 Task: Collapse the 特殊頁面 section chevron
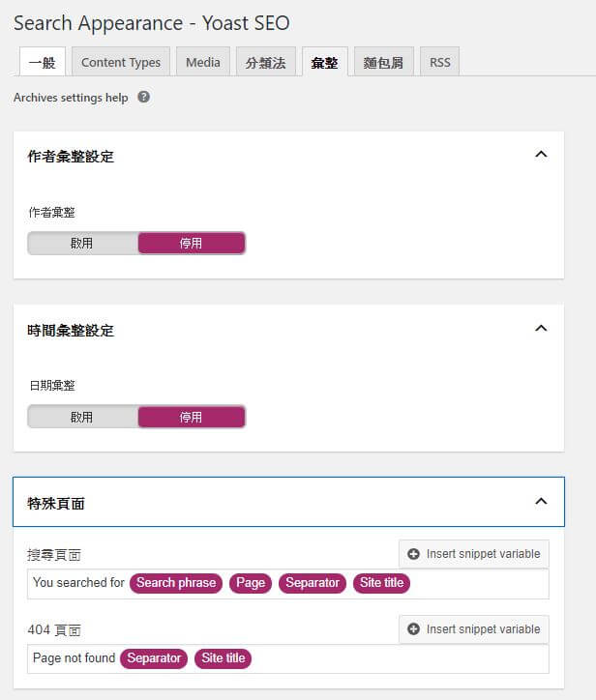[x=541, y=502]
